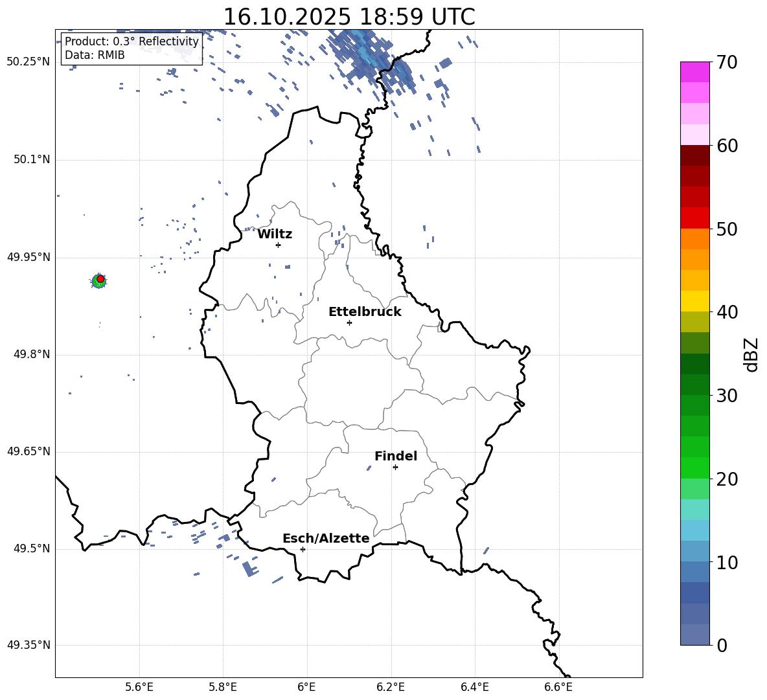Click the 50.25°N latitude label

point(29,62)
